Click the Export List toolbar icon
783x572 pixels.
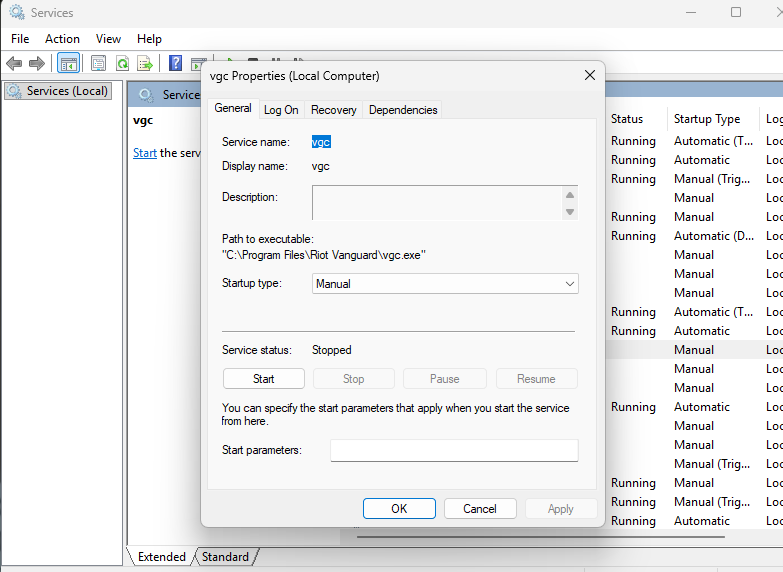(x=145, y=63)
